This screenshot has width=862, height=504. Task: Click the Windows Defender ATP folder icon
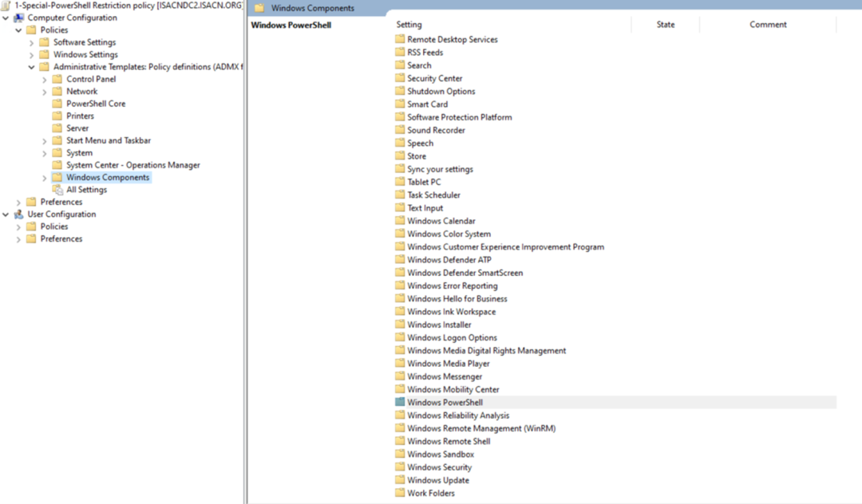point(400,260)
